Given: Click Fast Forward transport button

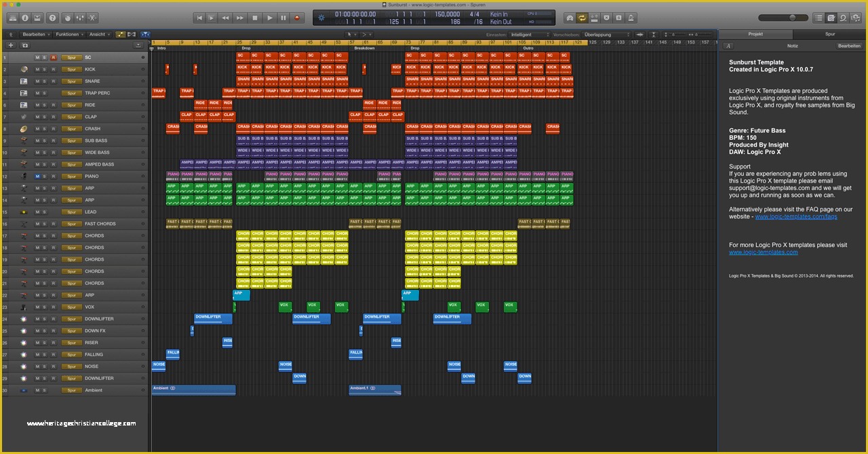Looking at the screenshot, I should point(240,18).
